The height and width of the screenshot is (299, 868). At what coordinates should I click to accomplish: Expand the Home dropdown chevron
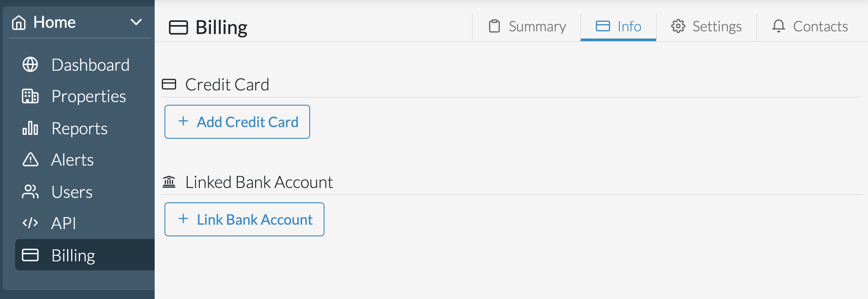coord(135,21)
